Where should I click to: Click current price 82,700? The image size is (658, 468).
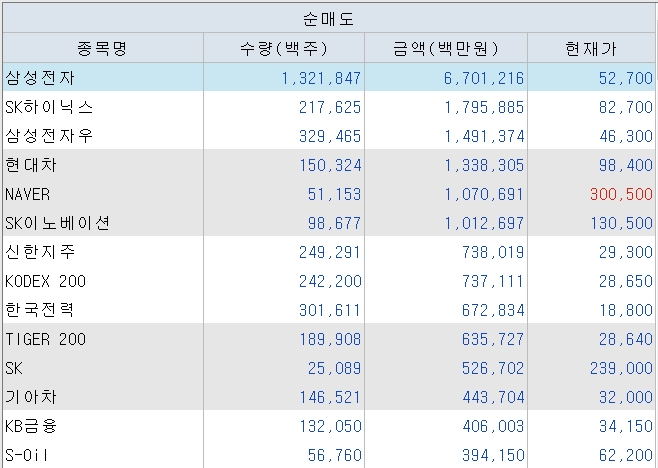coord(626,107)
